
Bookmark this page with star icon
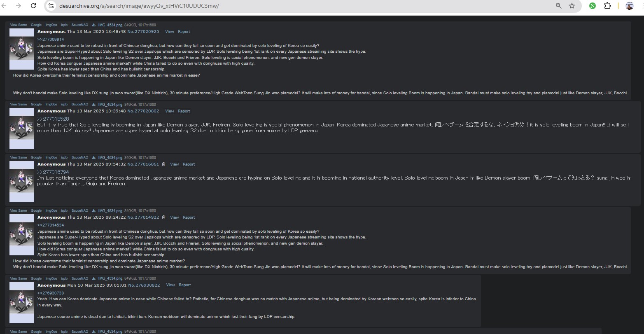(572, 6)
